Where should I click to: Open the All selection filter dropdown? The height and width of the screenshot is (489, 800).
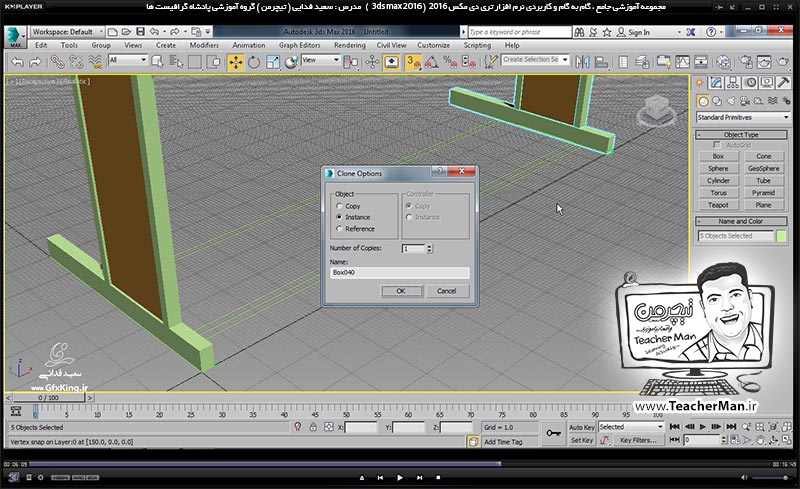point(128,60)
